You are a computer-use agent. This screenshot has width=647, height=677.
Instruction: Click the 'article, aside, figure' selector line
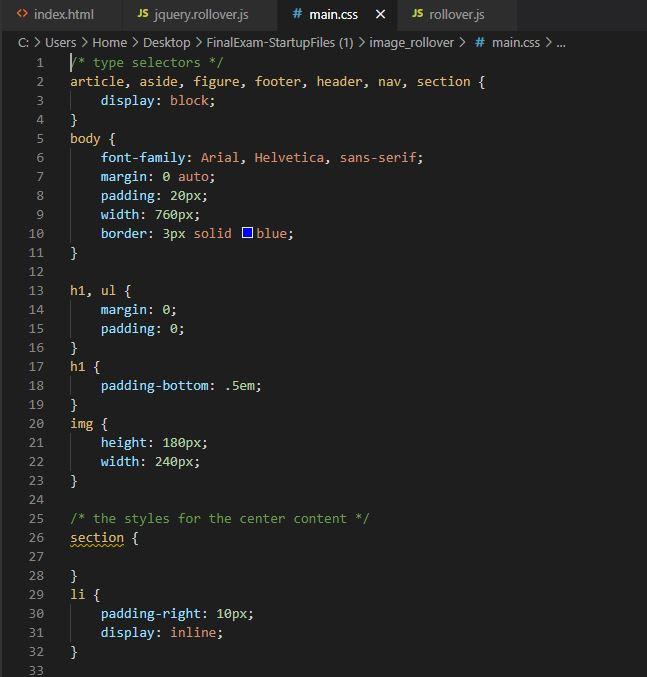278,82
